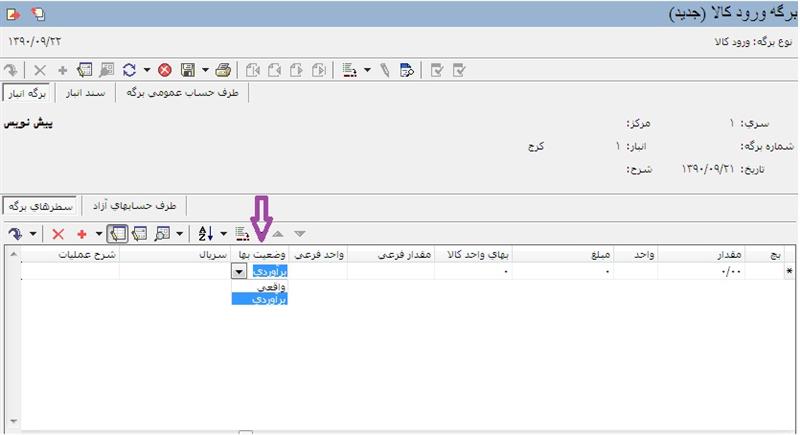Click the blue undo arrow in grid toolbar
800x435 pixels.
pos(15,233)
